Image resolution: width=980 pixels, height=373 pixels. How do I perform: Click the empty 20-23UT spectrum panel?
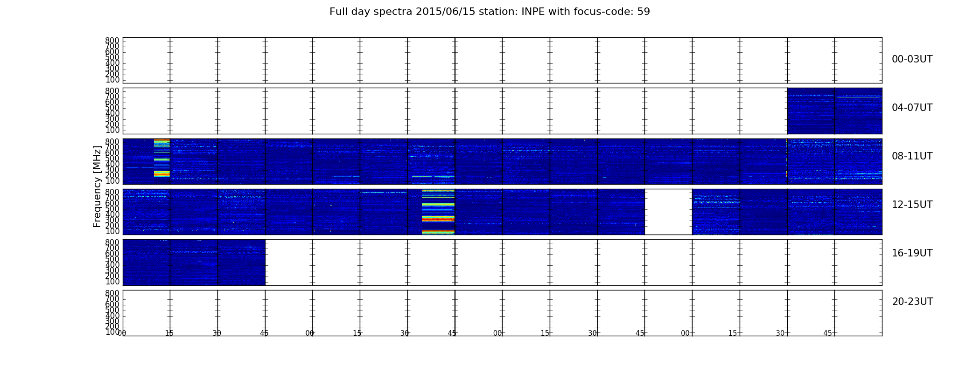[x=502, y=313]
